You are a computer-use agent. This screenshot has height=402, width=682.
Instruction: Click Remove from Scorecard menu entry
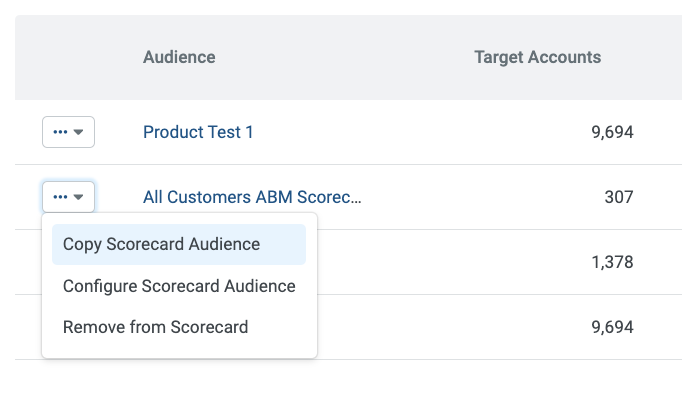click(x=155, y=327)
